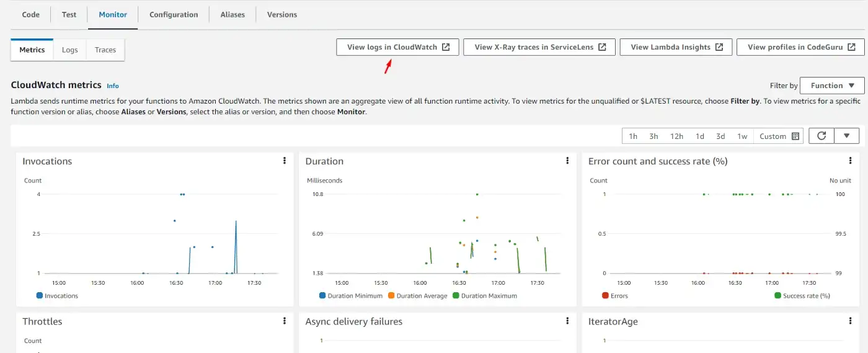
Task: Click the calendar icon beside Custom
Action: pyautogui.click(x=795, y=136)
